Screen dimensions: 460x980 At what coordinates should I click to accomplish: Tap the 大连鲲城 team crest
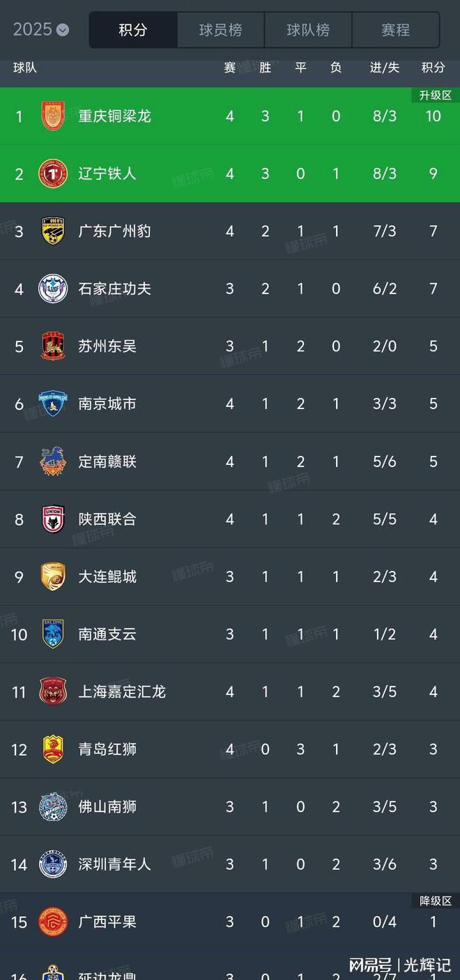click(53, 576)
